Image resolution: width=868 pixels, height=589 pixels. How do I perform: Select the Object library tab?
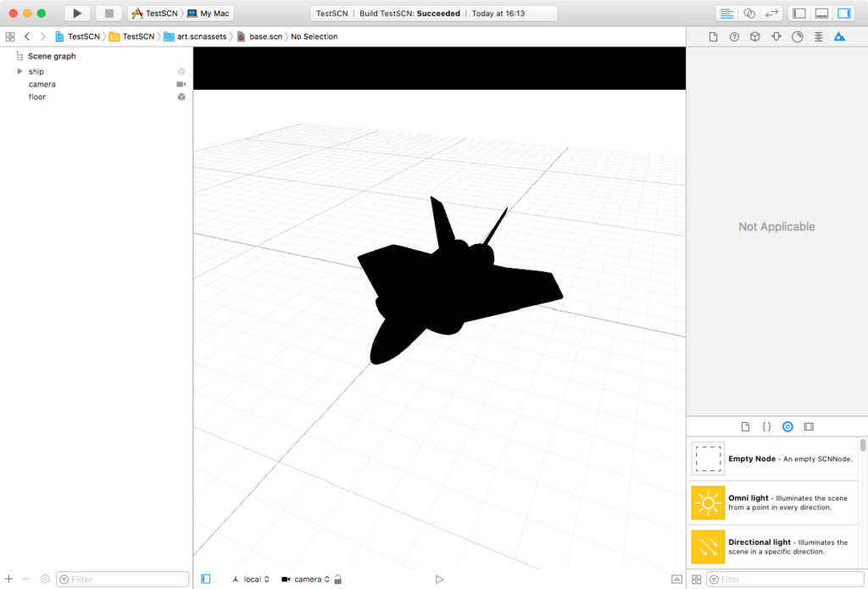click(787, 427)
